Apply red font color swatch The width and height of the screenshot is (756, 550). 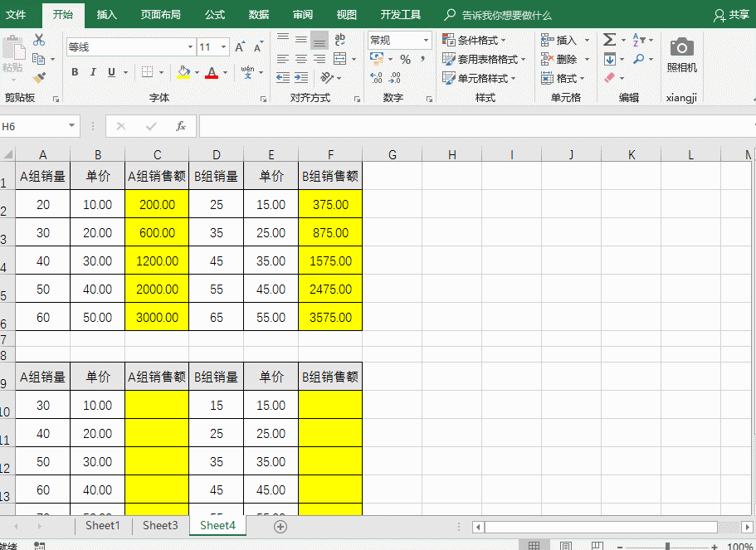[x=211, y=72]
